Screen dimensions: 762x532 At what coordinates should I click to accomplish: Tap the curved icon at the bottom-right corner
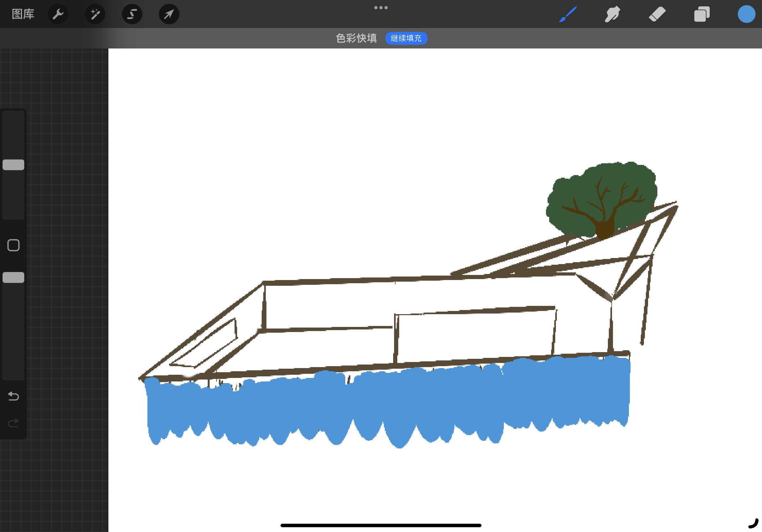[x=753, y=523]
